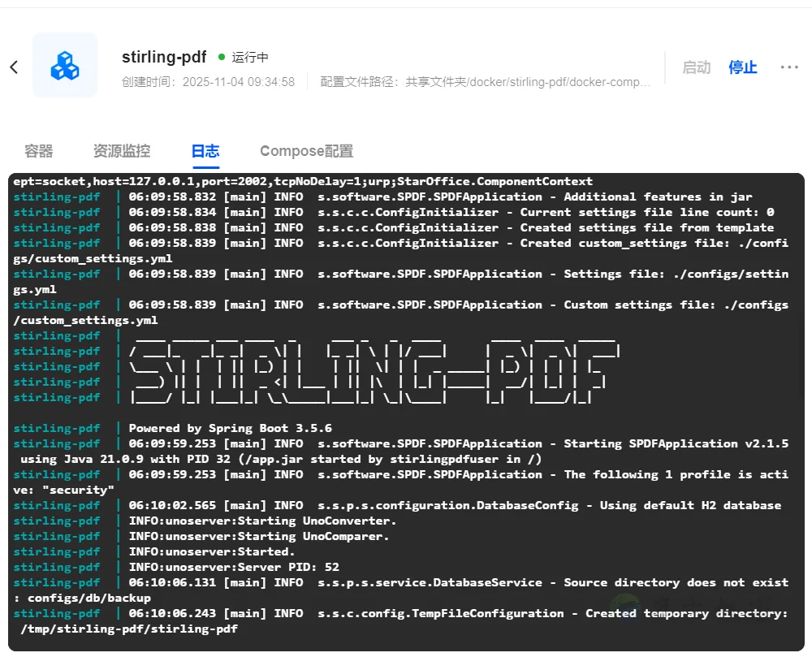The height and width of the screenshot is (657, 812).
Task: Click the green running status dot
Action: [x=222, y=58]
